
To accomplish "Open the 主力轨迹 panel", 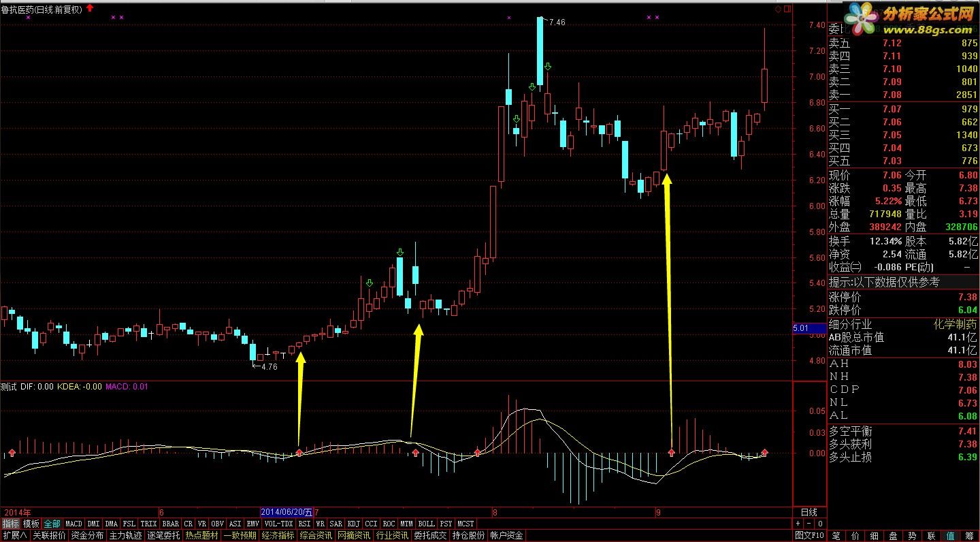I will click(126, 536).
